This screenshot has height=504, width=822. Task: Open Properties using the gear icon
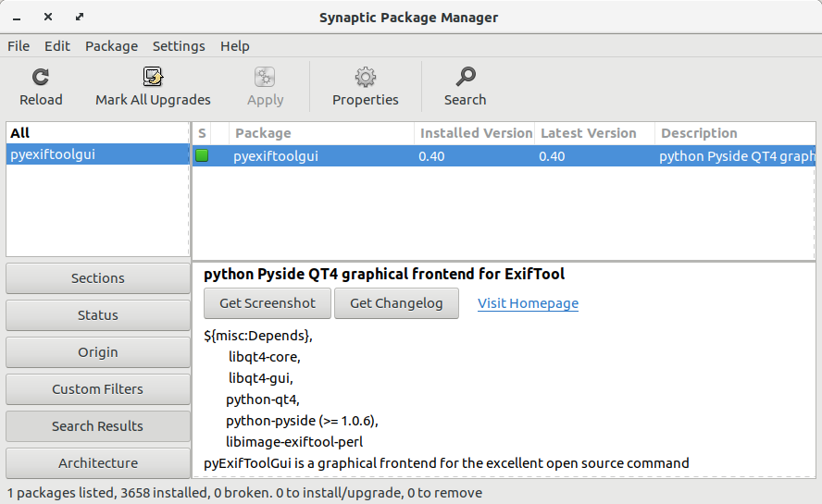366,77
